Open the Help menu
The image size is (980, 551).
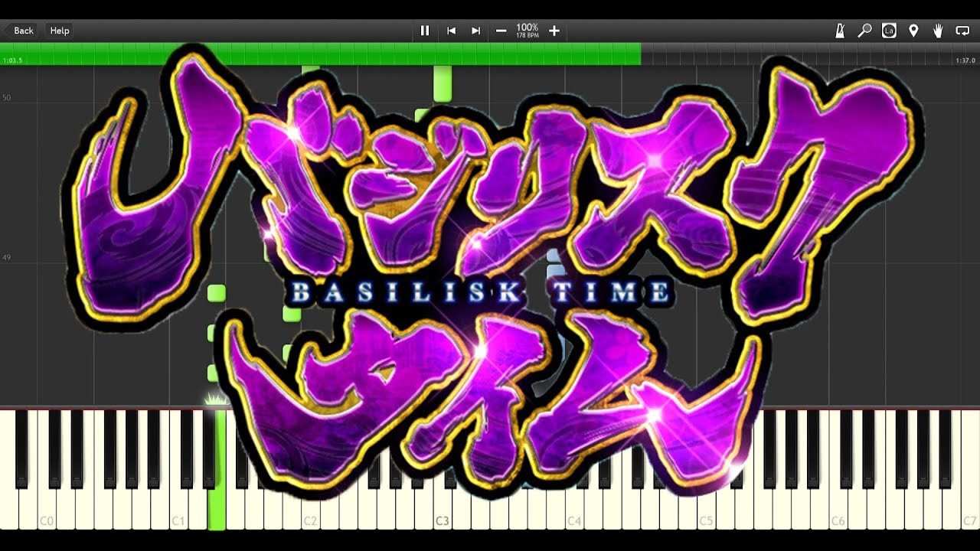pos(60,31)
